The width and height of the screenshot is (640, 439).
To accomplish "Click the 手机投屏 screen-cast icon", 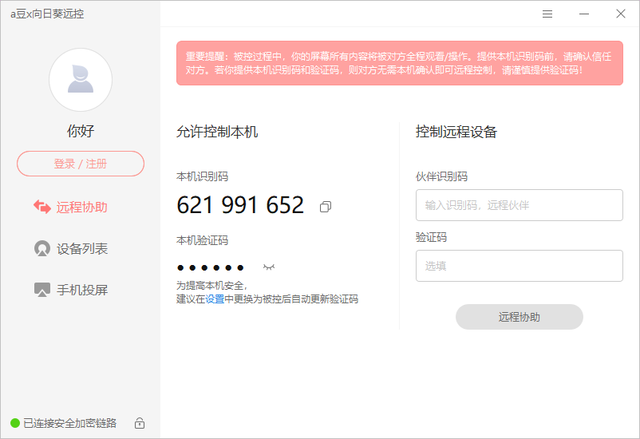I will (42, 290).
